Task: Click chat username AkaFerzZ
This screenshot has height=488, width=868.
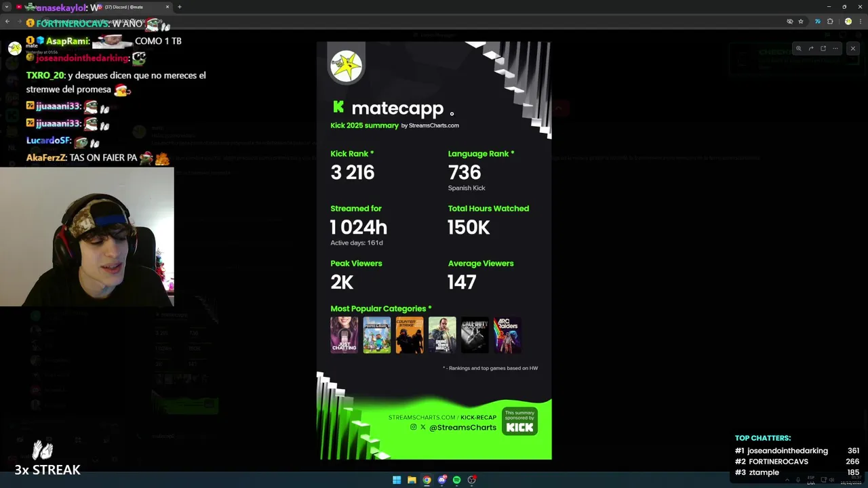Action: [x=46, y=157]
